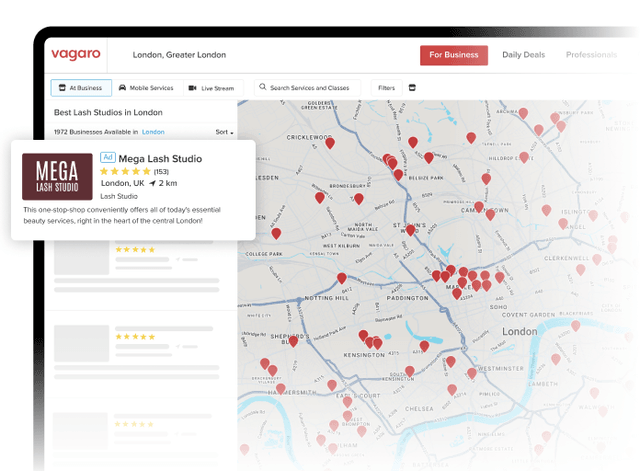Click the Lash Studio category text
This screenshot has width=640, height=471.
(x=119, y=196)
